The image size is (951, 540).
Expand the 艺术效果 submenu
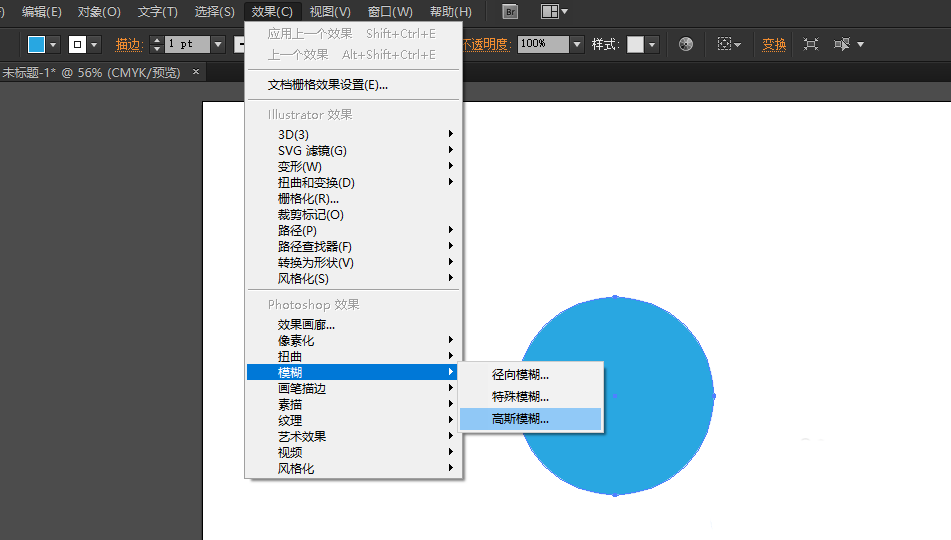coord(353,436)
